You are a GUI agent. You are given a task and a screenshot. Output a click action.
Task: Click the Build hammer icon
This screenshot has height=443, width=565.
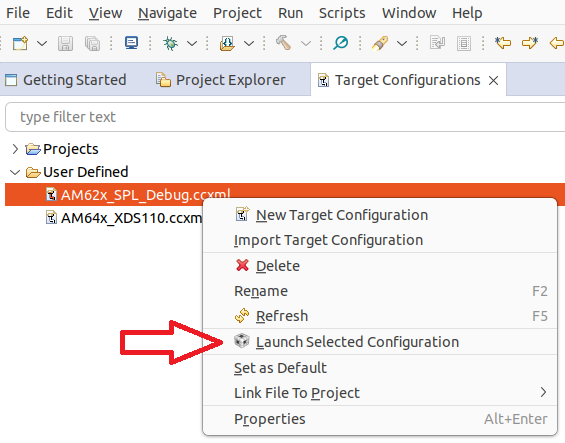click(x=283, y=43)
